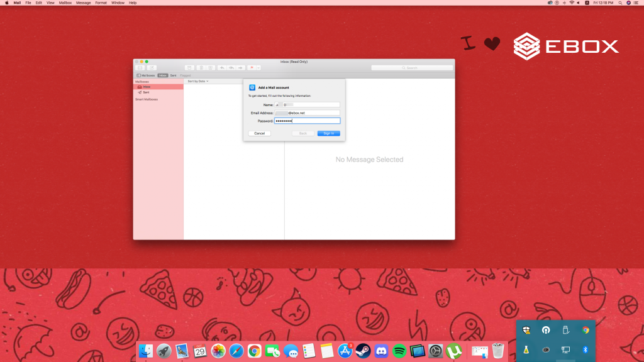Click the archive toolbar icon
The image size is (644, 362).
click(189, 68)
